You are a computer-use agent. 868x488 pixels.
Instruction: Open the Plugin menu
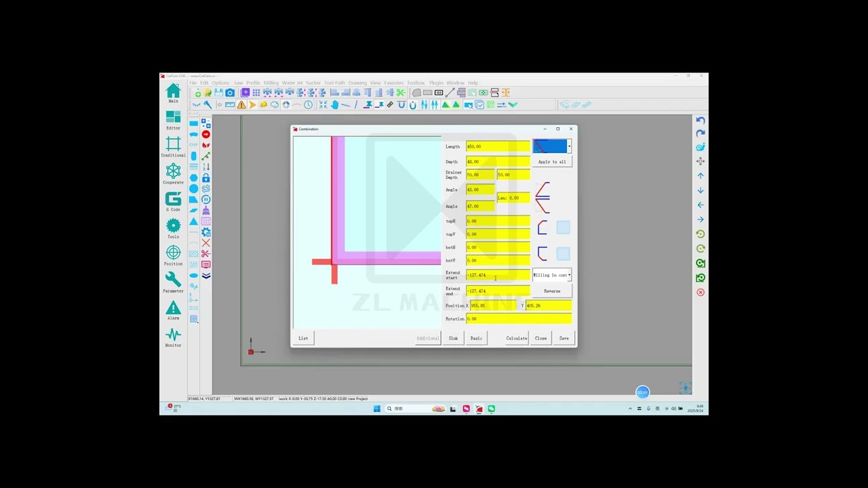(436, 83)
